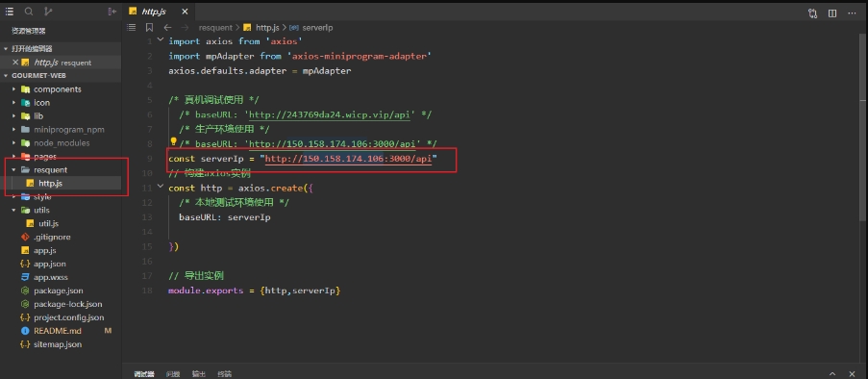Open the serverIp URL link on line 9
This screenshot has height=379, width=868.
click(348, 159)
